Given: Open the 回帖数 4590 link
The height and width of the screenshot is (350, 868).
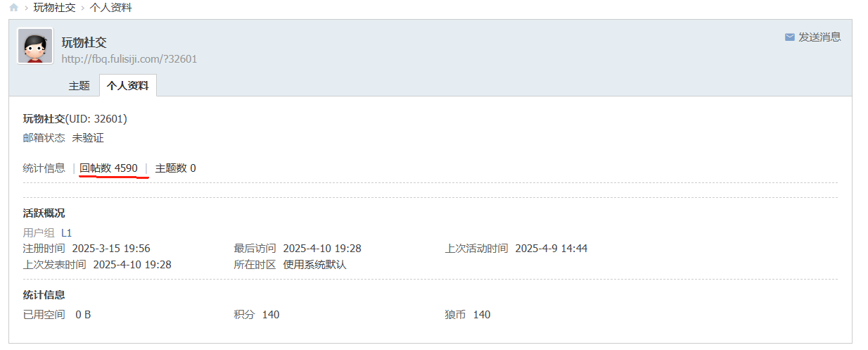Looking at the screenshot, I should (108, 168).
